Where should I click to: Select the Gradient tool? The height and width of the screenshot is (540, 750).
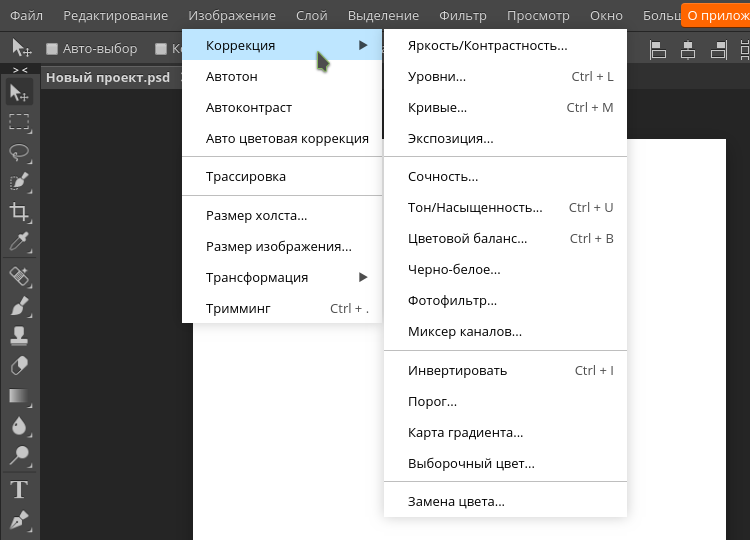[x=20, y=396]
